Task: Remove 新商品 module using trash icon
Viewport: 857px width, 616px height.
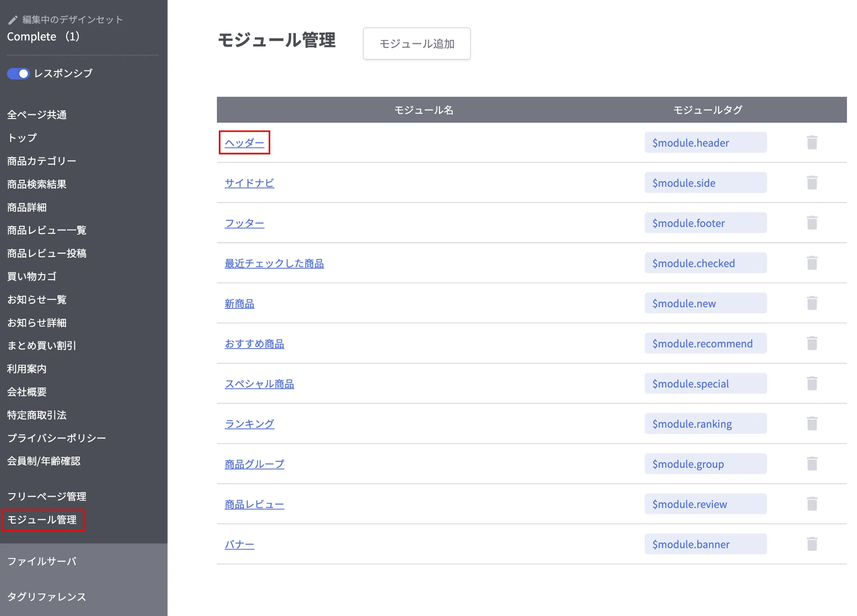Action: (812, 303)
